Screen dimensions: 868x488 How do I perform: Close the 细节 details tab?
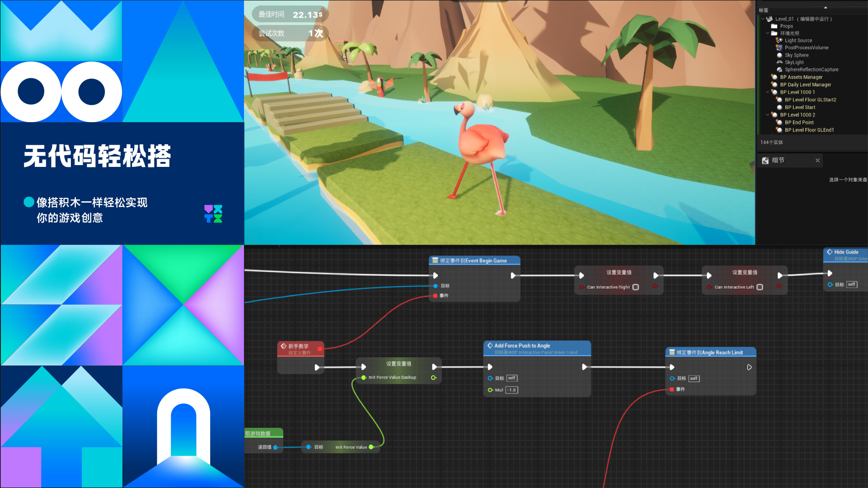point(817,161)
